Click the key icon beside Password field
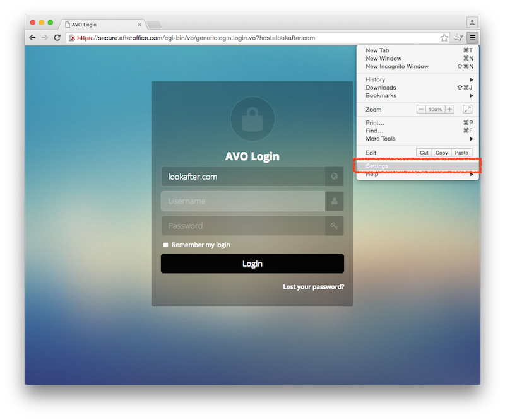 pyautogui.click(x=334, y=226)
